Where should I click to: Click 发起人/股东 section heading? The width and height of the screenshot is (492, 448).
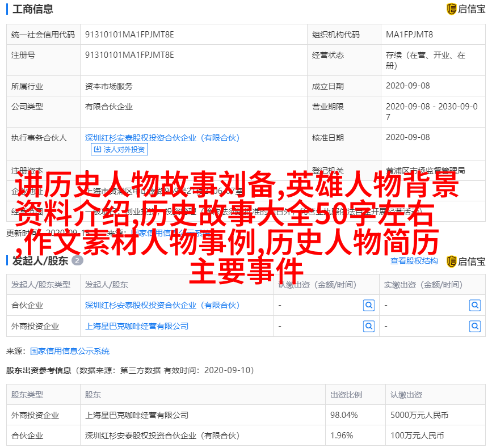click(40, 260)
